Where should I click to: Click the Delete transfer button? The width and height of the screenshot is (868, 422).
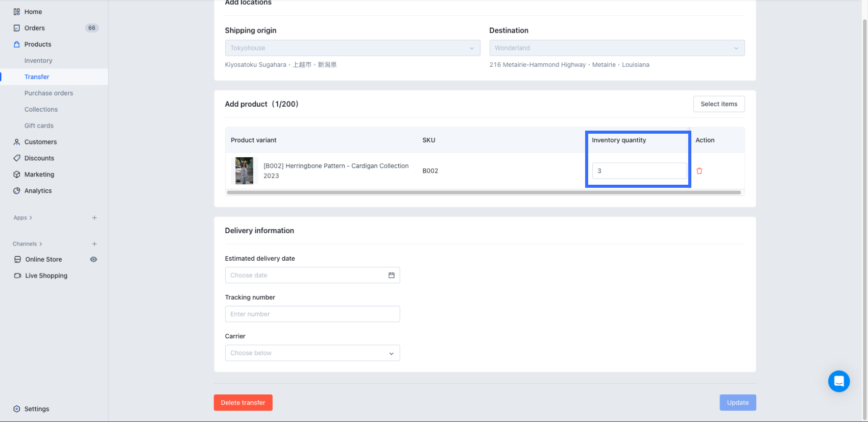click(243, 403)
